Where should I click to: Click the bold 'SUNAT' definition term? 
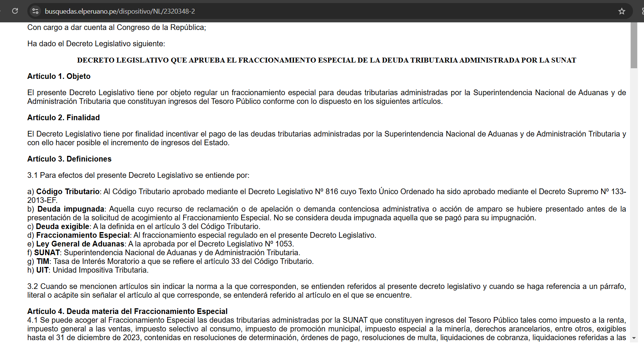[47, 253]
